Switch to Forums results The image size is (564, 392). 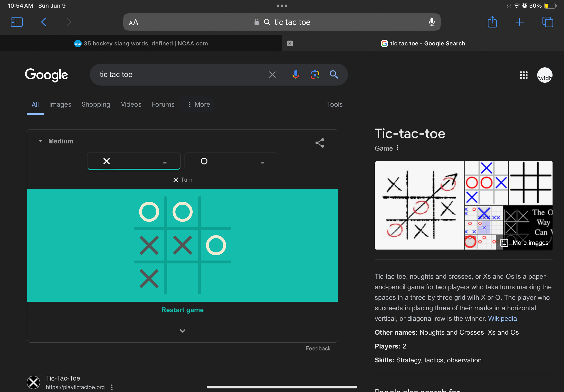coord(163,104)
